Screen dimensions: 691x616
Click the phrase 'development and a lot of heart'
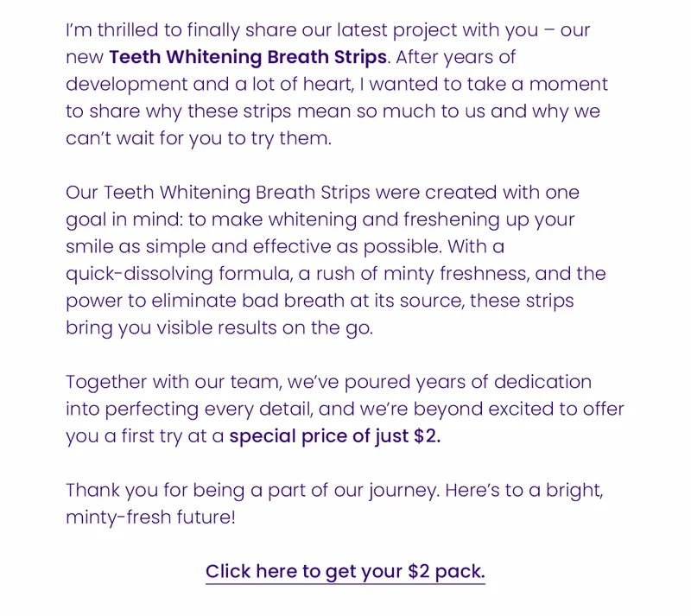(x=210, y=84)
